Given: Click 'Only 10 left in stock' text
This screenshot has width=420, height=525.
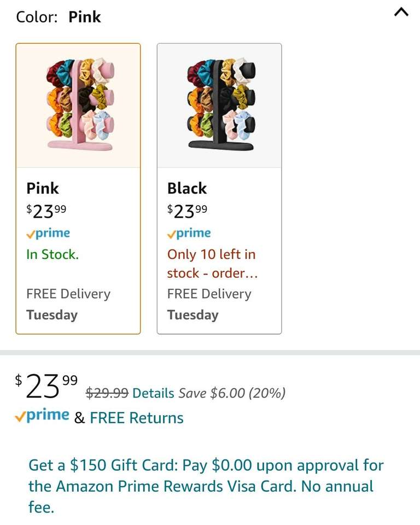Looking at the screenshot, I should (x=212, y=264).
